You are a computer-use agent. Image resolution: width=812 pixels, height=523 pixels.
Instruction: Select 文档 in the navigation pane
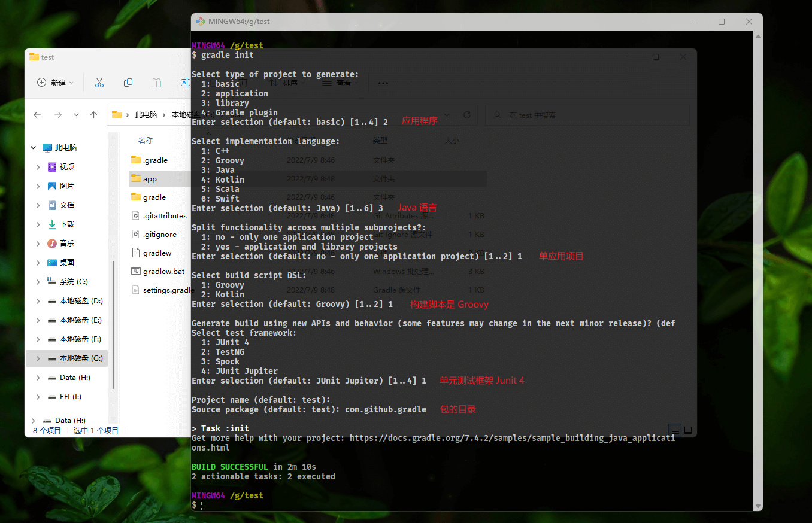point(67,205)
